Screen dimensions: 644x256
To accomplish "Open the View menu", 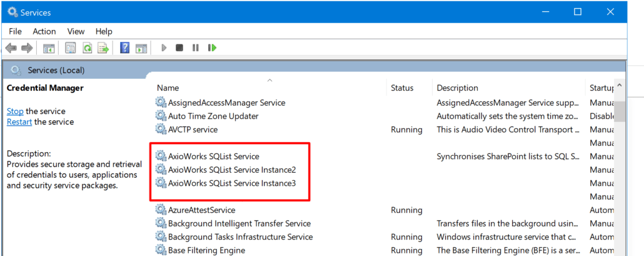I will (x=76, y=31).
